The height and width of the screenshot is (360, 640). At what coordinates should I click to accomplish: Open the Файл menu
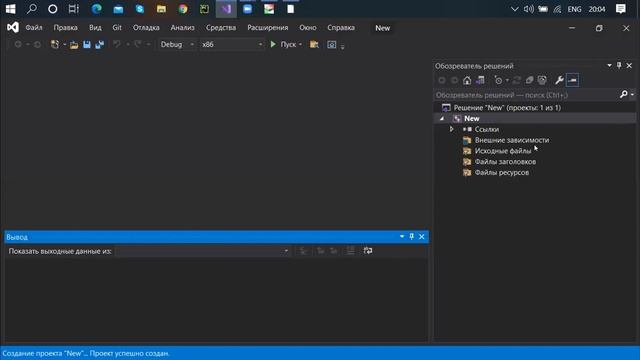34,28
